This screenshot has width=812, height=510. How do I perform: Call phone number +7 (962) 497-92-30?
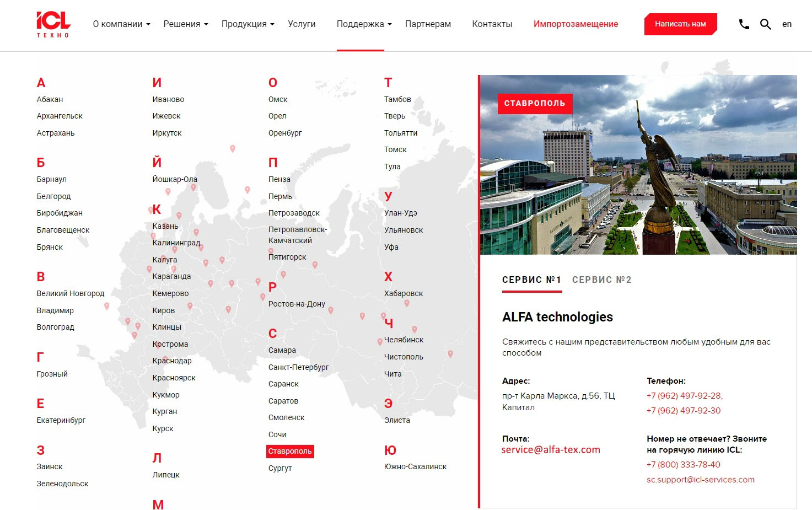tap(684, 411)
